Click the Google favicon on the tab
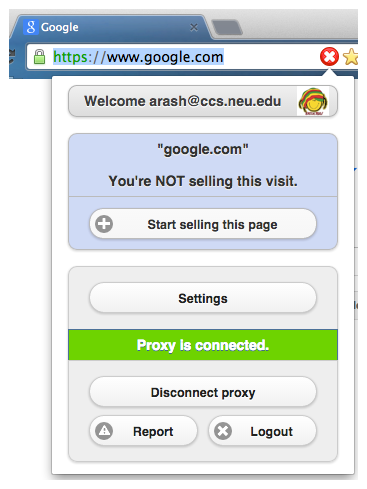The width and height of the screenshot is (367, 489). coord(30,27)
